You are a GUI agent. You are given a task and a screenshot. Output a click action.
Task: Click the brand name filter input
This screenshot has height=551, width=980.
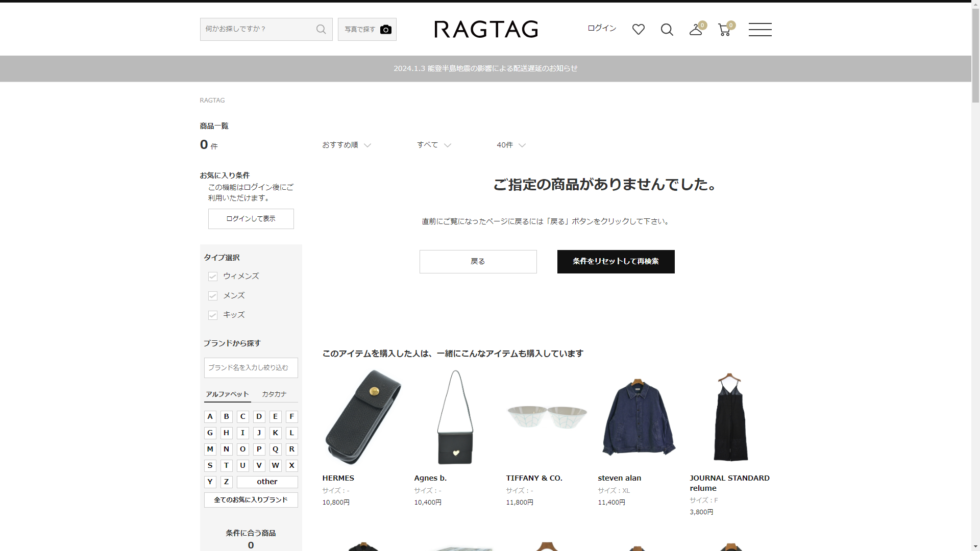point(251,367)
